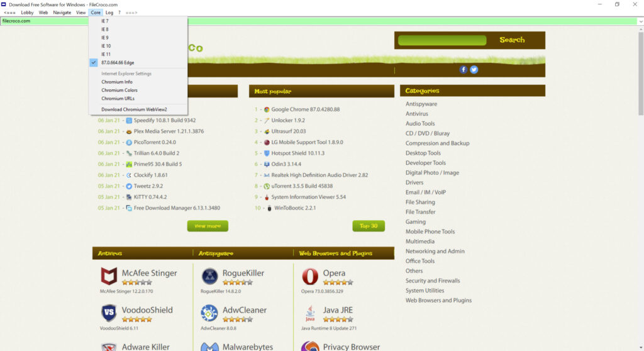Screen dimensions: 644x351
Task: Open the Developer Tools category link
Action: coord(426,163)
